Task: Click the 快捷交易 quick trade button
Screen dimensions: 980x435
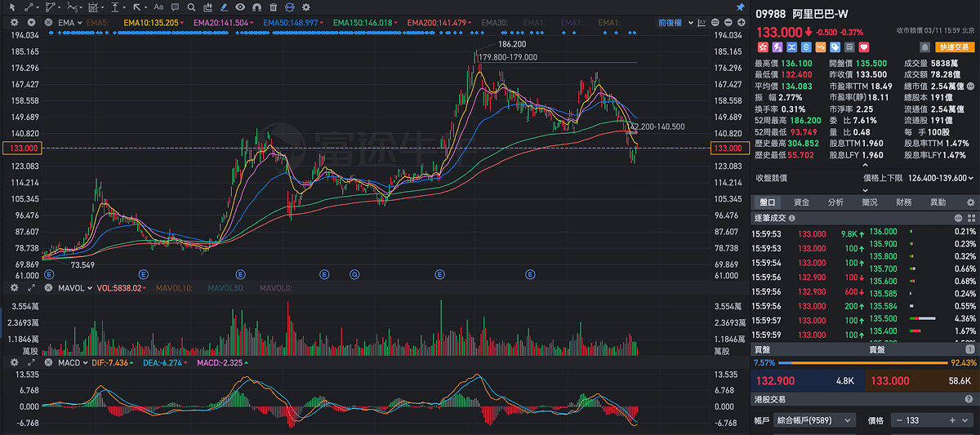Action: 955,47
